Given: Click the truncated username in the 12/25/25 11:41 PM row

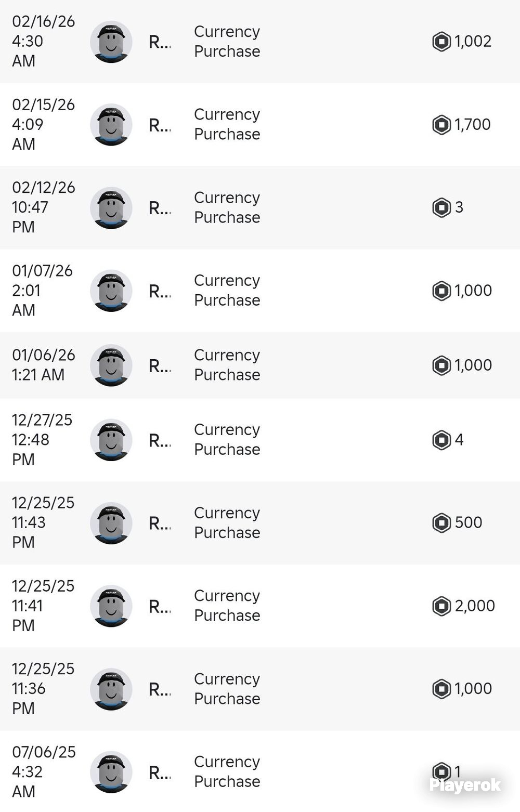Looking at the screenshot, I should (160, 606).
